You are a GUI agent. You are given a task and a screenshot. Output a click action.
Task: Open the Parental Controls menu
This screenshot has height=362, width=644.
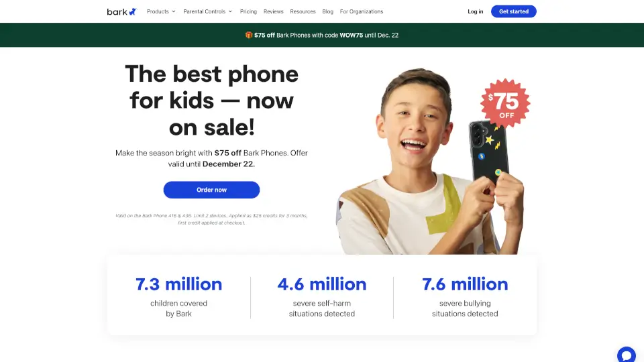[x=207, y=11]
